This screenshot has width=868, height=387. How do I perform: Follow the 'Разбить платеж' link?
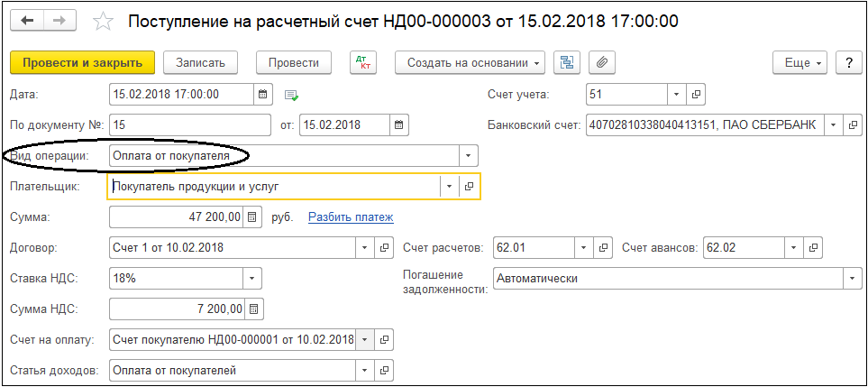[351, 217]
